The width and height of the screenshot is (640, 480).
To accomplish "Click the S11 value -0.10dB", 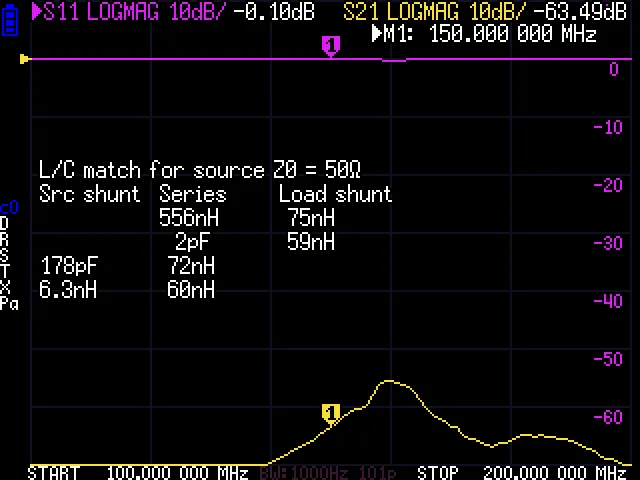I will point(274,11).
